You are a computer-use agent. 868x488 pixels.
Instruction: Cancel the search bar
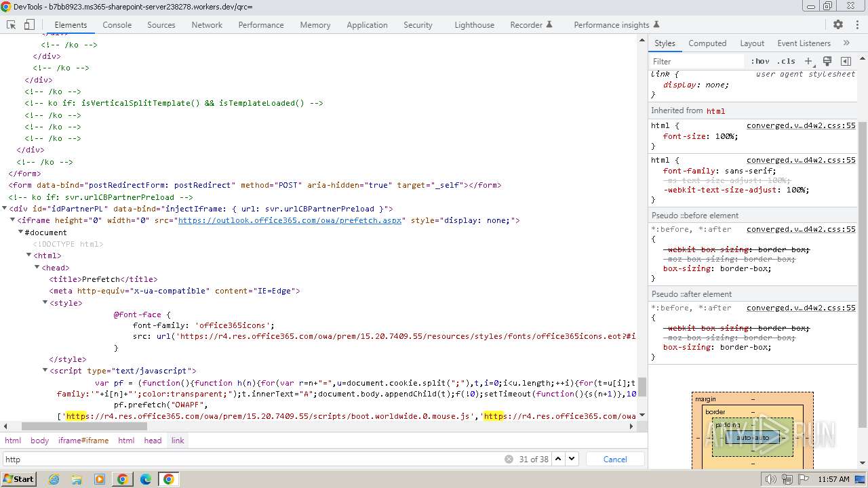point(615,459)
